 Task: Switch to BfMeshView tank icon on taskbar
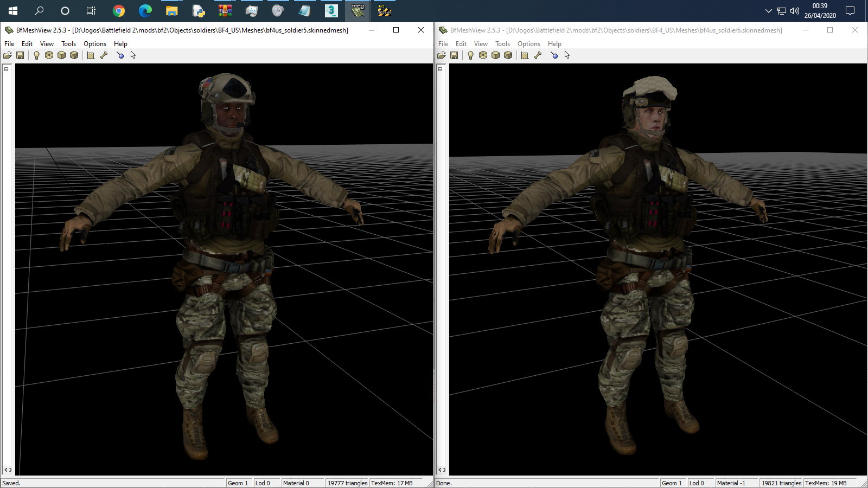358,11
